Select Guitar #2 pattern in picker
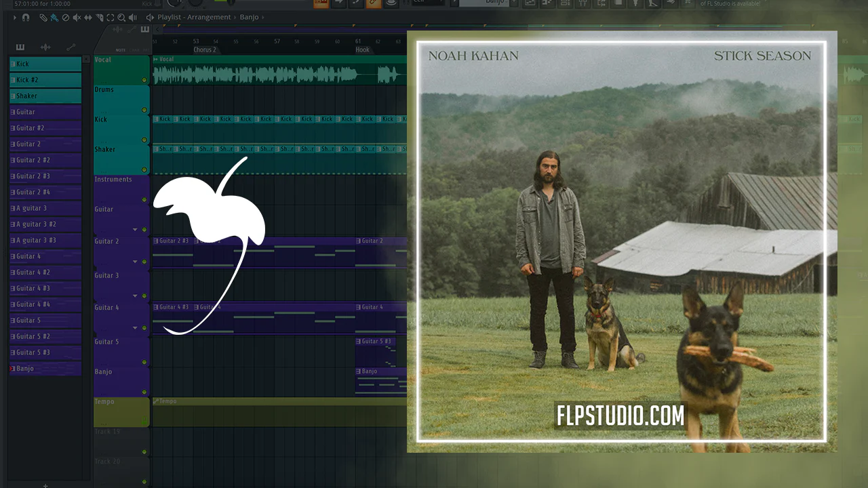The height and width of the screenshot is (488, 868). pyautogui.click(x=45, y=128)
